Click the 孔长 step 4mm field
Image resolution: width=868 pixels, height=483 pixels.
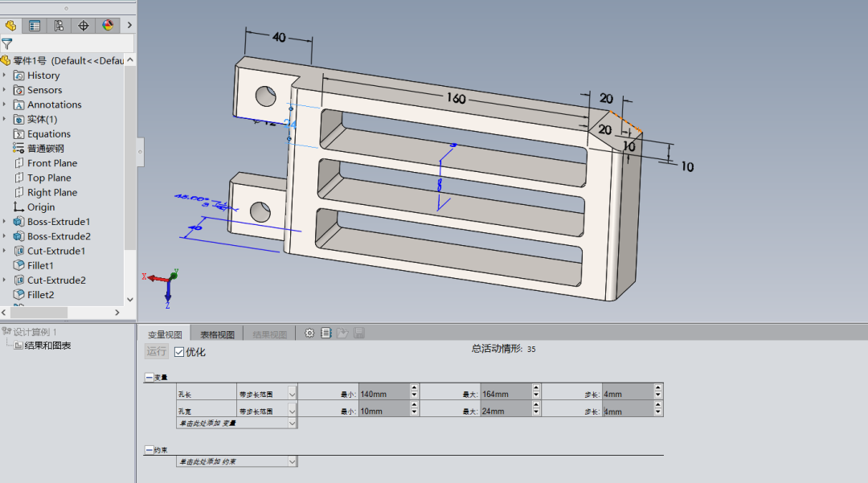coord(628,392)
